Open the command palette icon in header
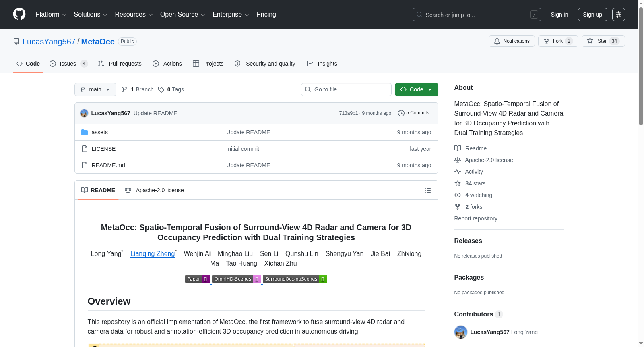 tap(619, 15)
